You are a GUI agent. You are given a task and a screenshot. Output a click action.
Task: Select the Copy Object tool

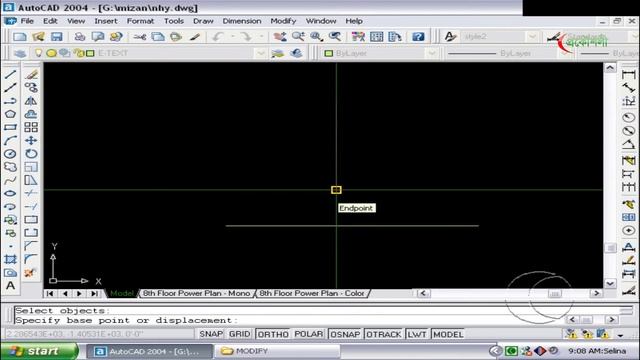(x=31, y=87)
